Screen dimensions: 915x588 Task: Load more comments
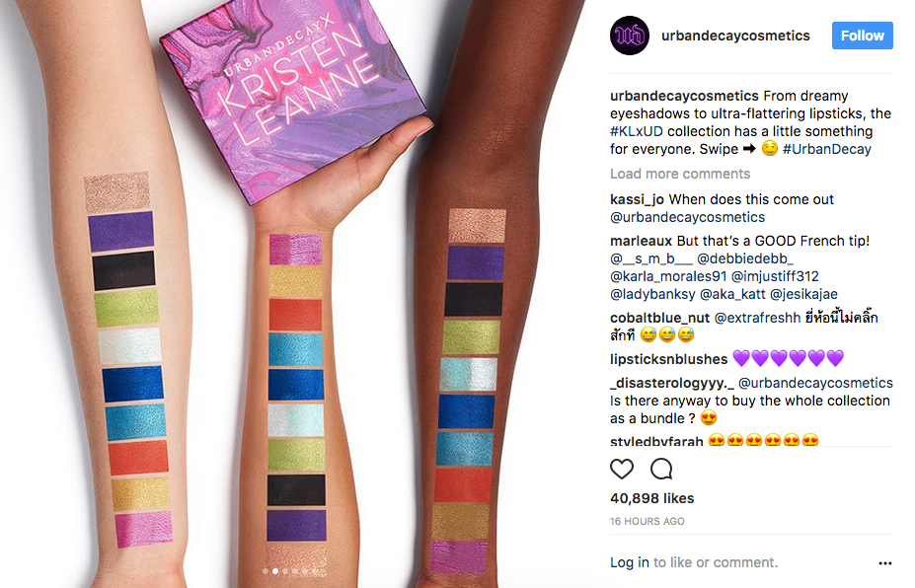coord(680,174)
